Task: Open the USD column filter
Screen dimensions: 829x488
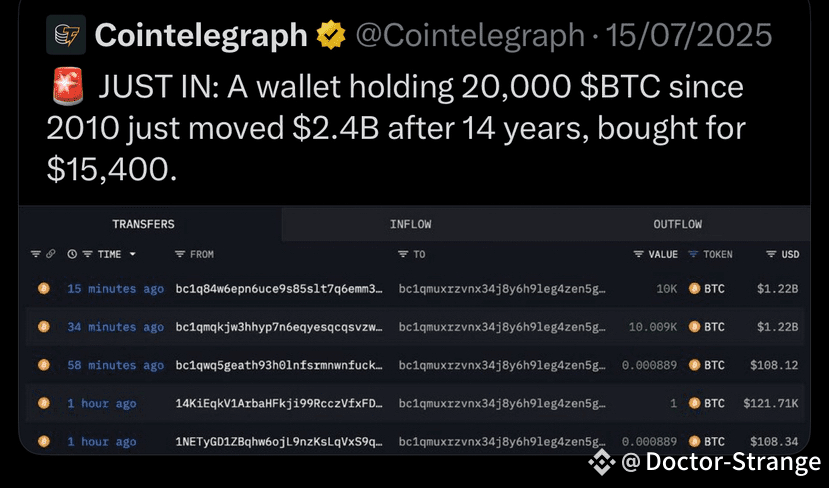Action: click(x=771, y=254)
